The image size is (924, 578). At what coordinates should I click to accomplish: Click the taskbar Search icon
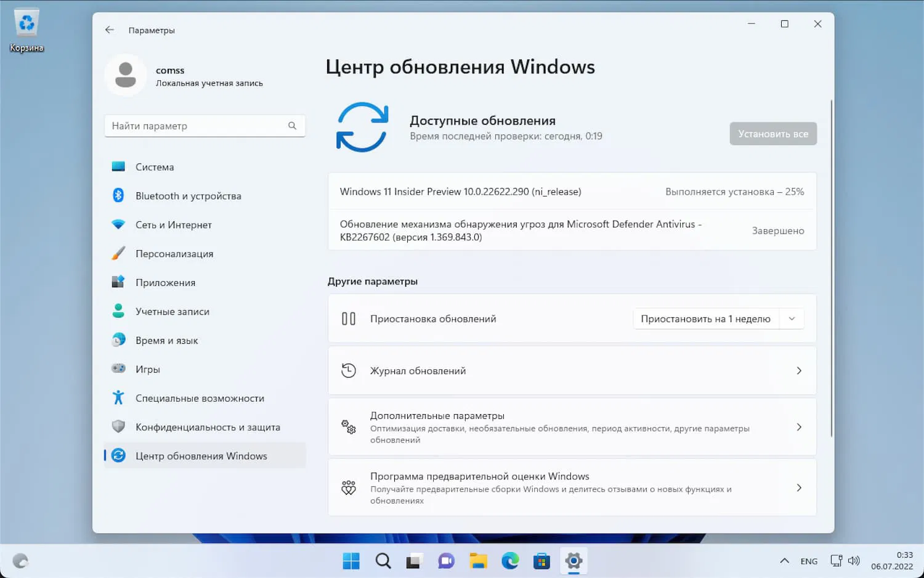point(383,561)
